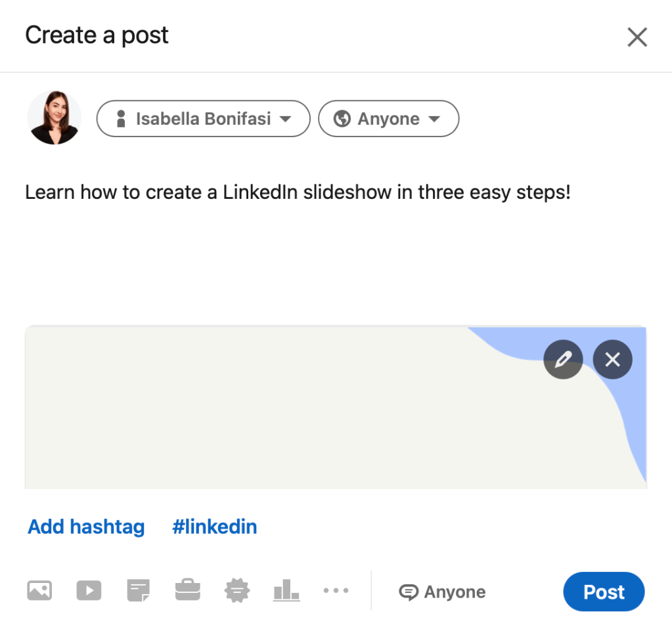Expand the Anyone visibility dropdown
This screenshot has width=672, height=625.
[388, 119]
